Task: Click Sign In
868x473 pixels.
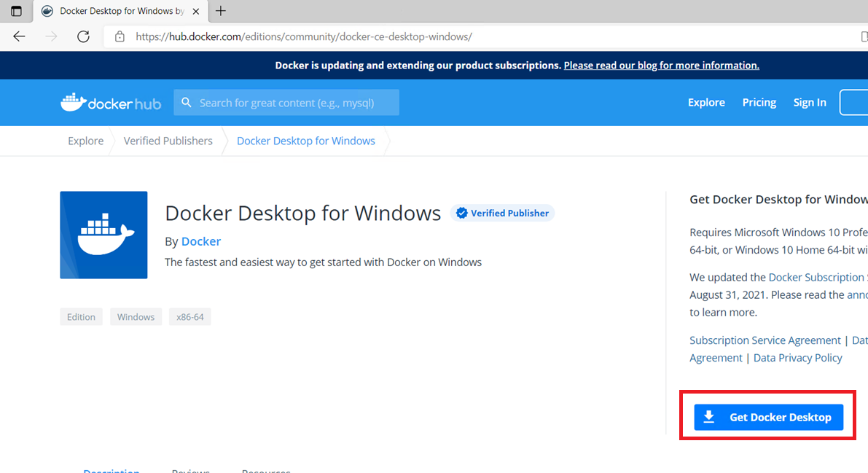Action: [809, 103]
